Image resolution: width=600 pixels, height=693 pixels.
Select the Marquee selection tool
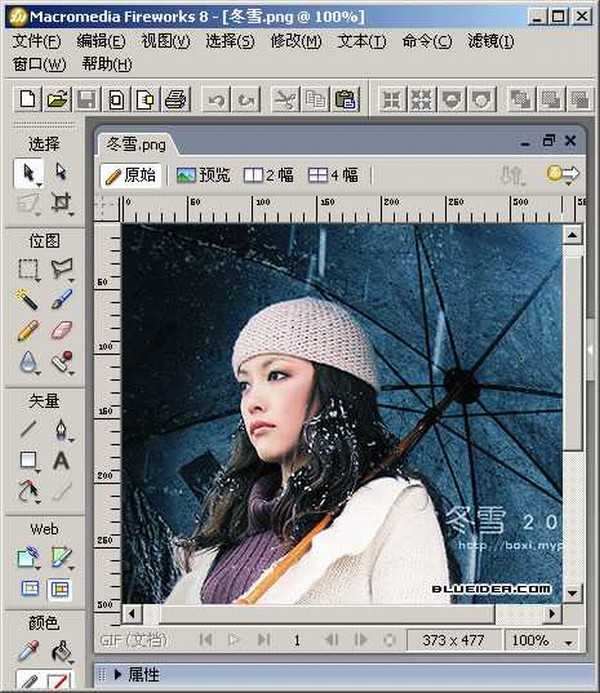29,269
